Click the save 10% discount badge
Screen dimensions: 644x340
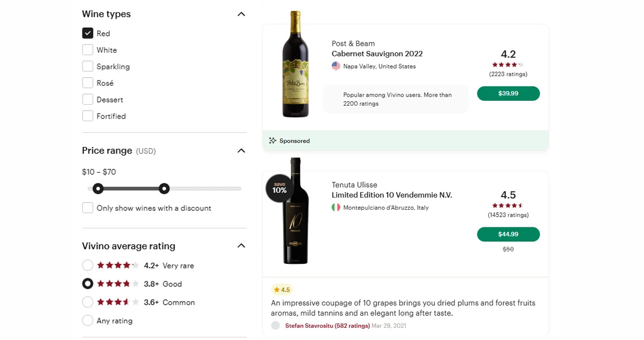tap(279, 188)
